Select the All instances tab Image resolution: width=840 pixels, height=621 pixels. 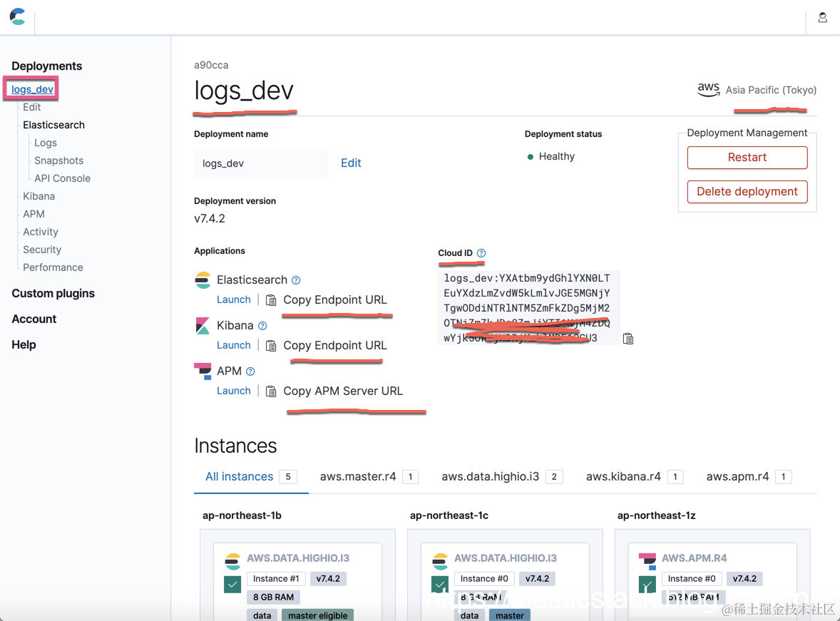[251, 476]
